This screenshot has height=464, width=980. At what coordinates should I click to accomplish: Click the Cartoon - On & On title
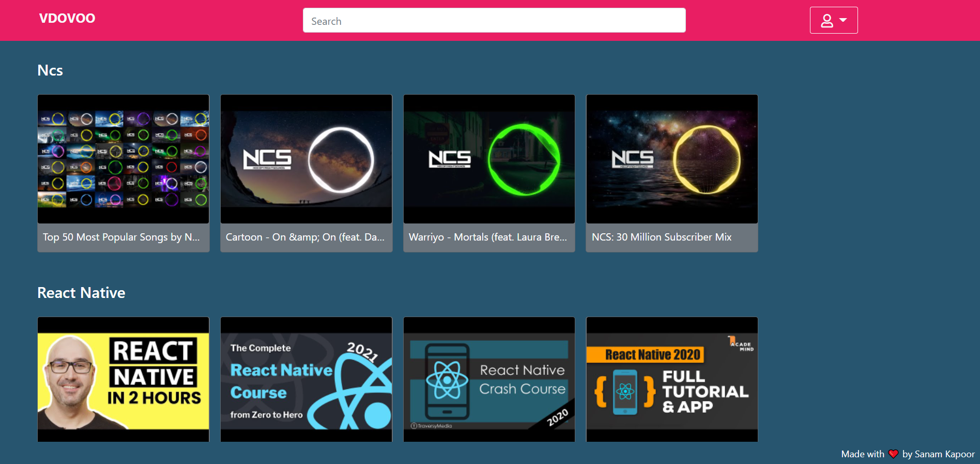305,237
